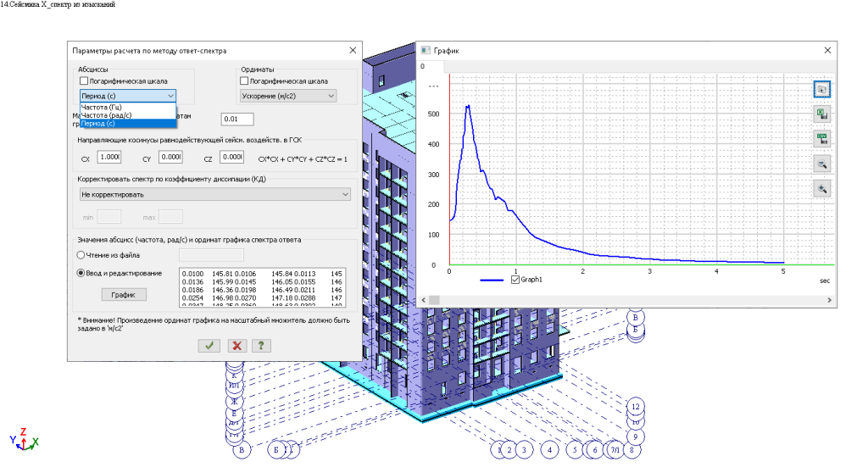This screenshot has width=868, height=467.
Task: Open the Ускорение (м/с2) dropdown
Action: point(288,96)
